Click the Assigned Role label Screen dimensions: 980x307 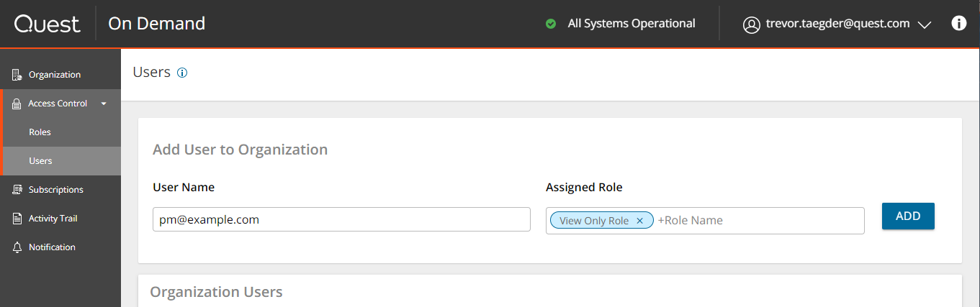click(x=584, y=188)
